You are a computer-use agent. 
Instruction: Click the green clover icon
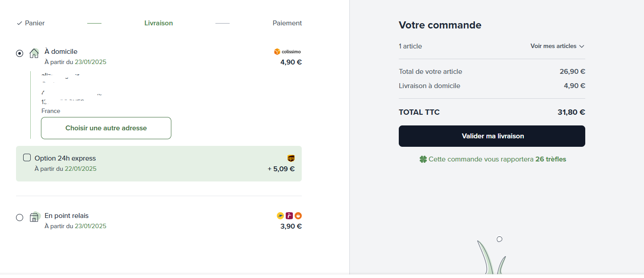(423, 159)
